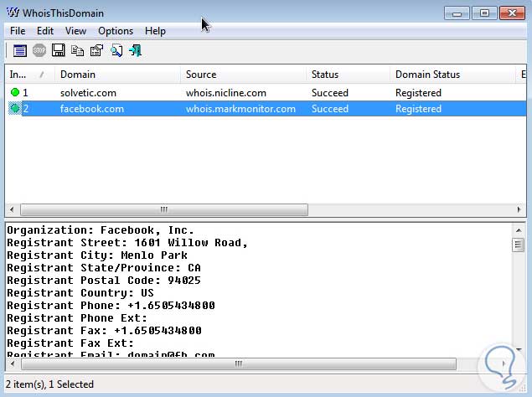The height and width of the screenshot is (397, 532).
Task: Sort by the Status column header
Action: coord(349,75)
